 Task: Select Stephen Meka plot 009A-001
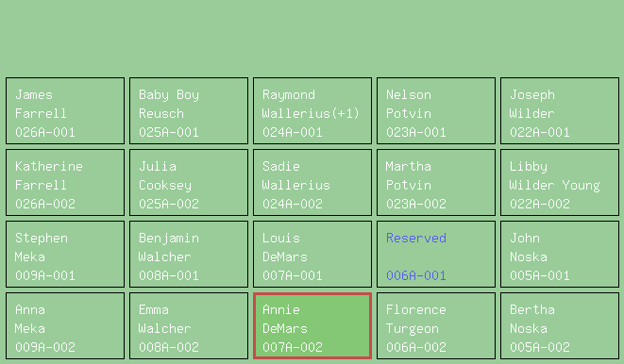tap(65, 255)
